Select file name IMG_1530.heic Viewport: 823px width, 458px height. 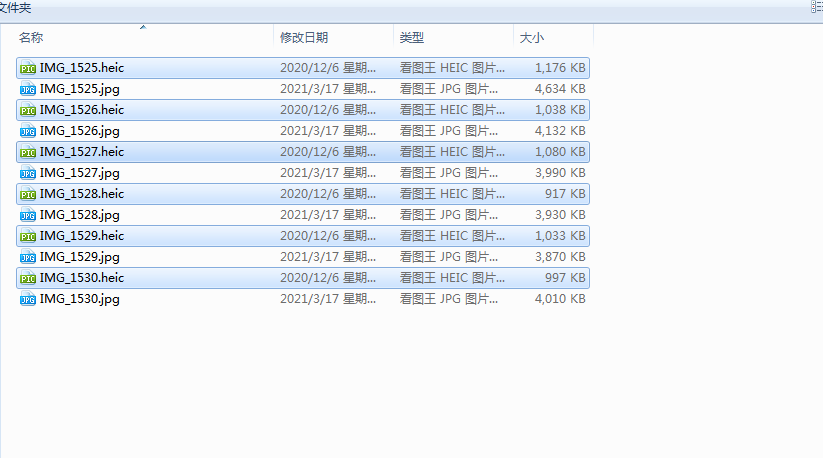tap(82, 278)
